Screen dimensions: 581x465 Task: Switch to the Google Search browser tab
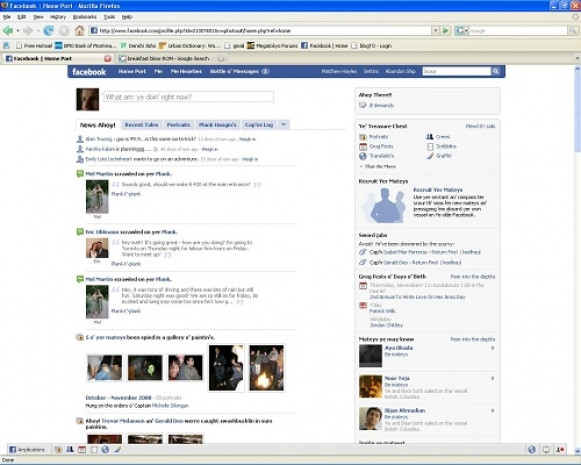click(169, 59)
